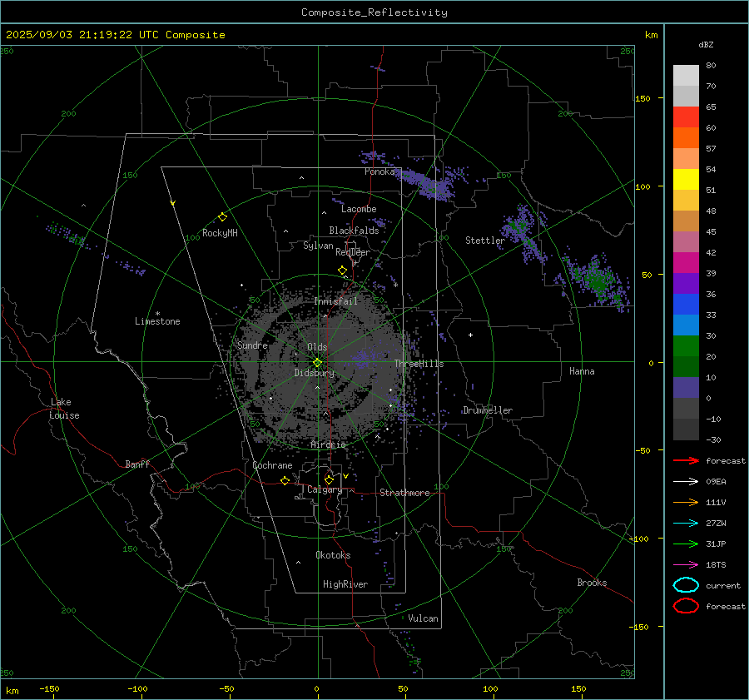Click the Lake Louise label

pos(64,409)
